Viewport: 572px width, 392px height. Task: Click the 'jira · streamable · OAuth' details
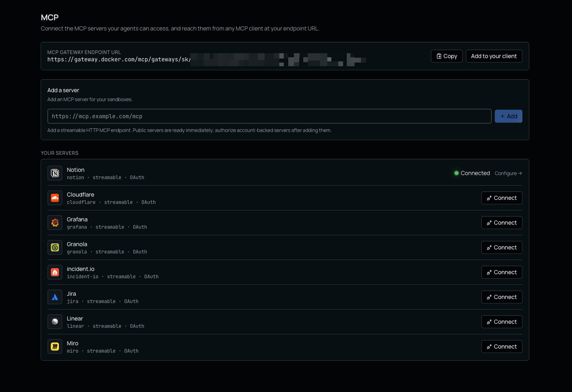103,301
